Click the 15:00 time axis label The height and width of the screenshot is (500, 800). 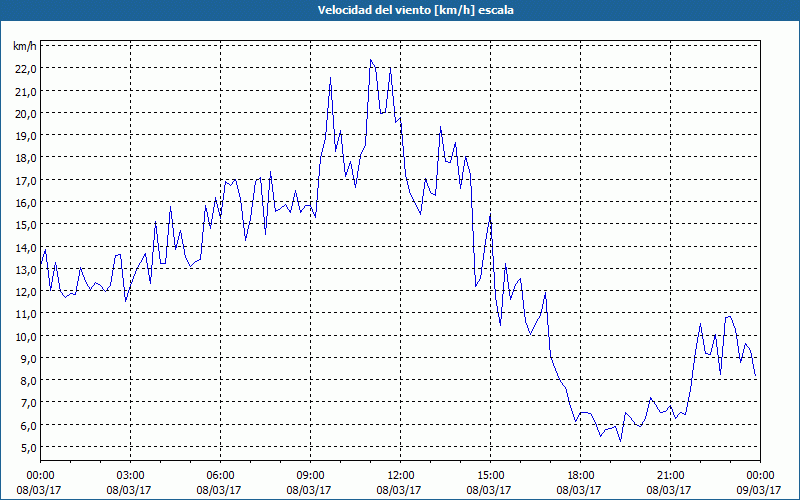click(490, 476)
